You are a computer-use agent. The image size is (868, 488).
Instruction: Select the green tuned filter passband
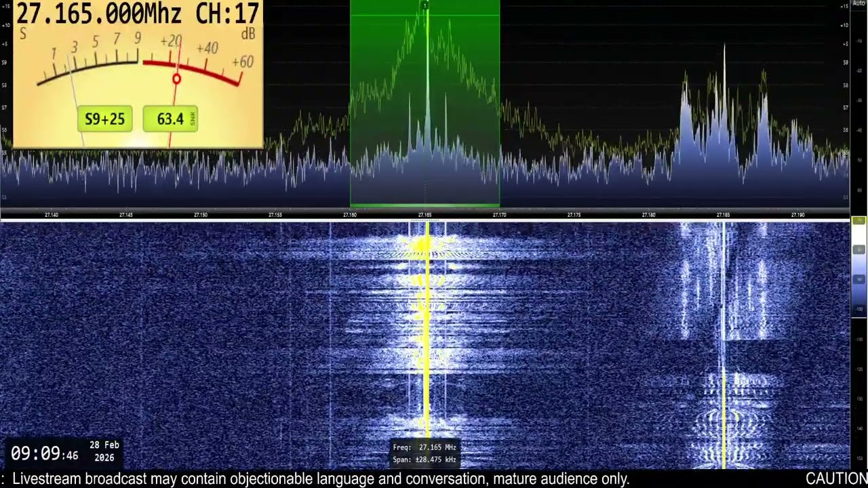425,104
